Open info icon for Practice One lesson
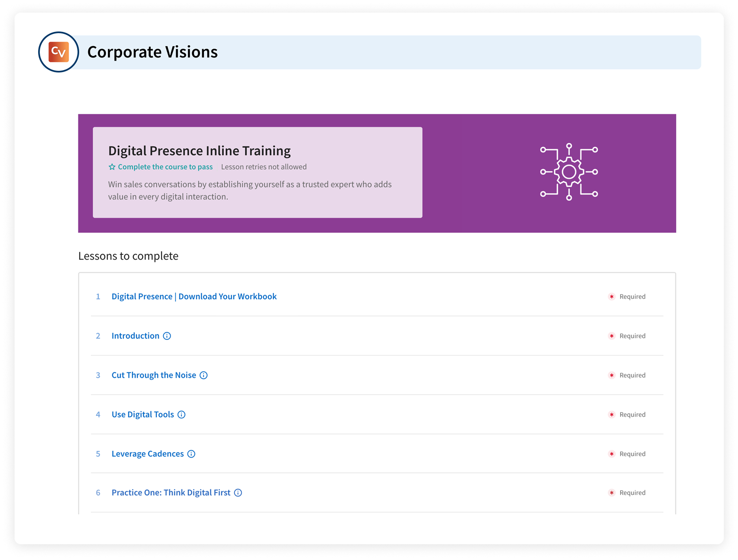 point(238,493)
